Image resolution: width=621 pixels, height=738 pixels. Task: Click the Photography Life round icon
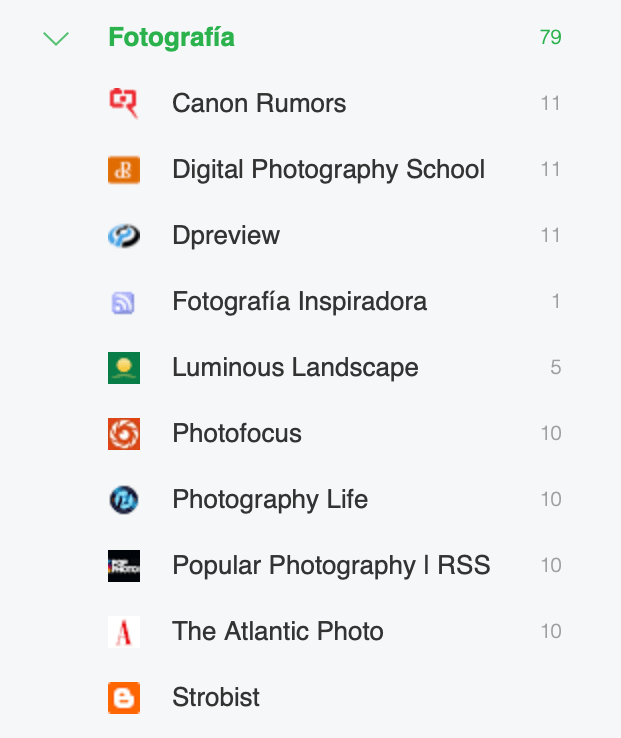pyautogui.click(x=124, y=500)
